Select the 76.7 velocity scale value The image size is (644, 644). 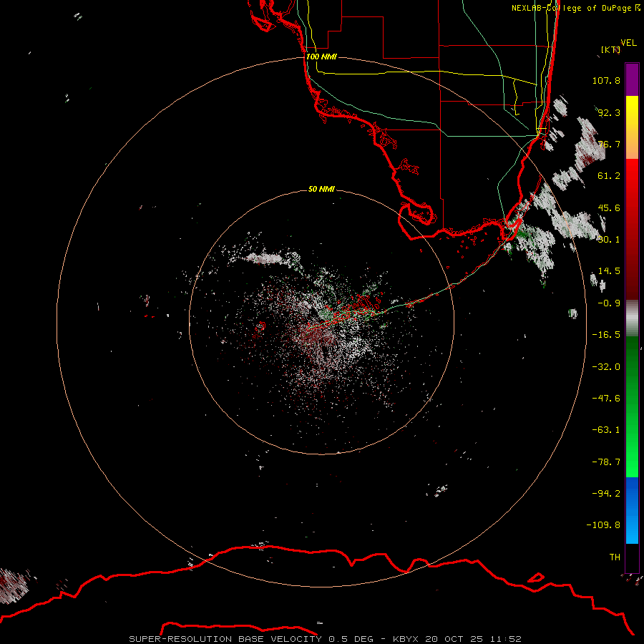[x=609, y=144]
